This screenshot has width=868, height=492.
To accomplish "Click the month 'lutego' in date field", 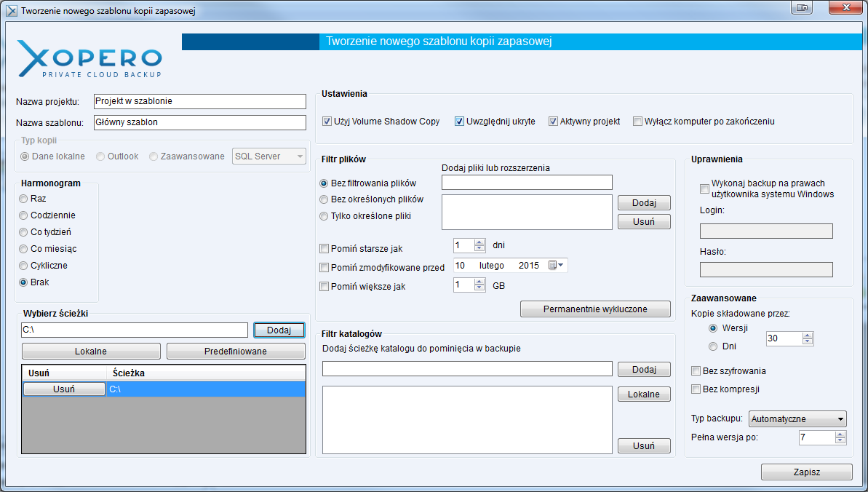I will 492,266.
